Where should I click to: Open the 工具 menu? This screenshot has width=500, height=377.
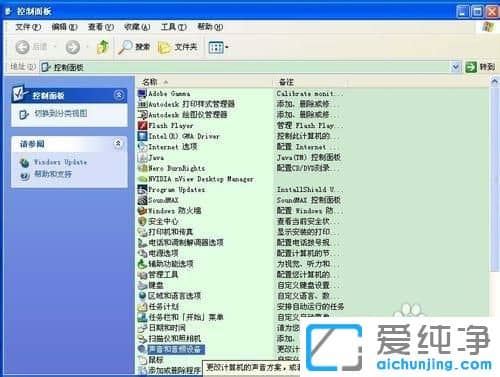pyautogui.click(x=173, y=27)
